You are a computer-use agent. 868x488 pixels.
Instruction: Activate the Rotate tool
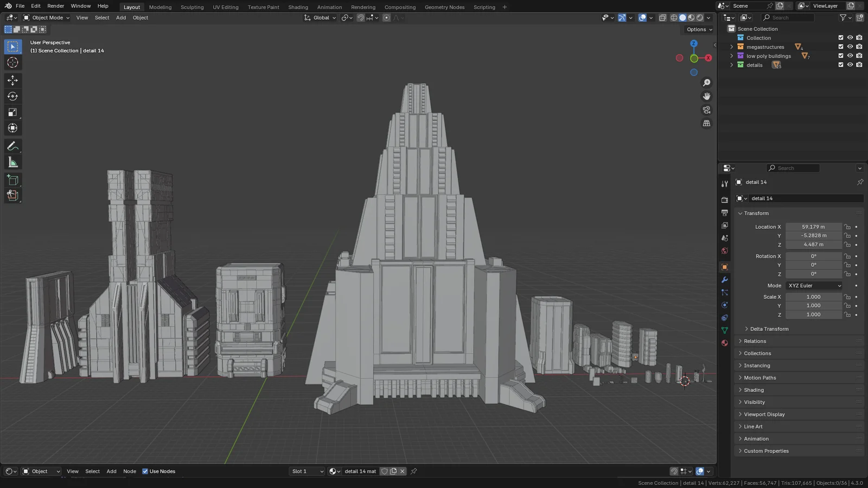tap(12, 96)
